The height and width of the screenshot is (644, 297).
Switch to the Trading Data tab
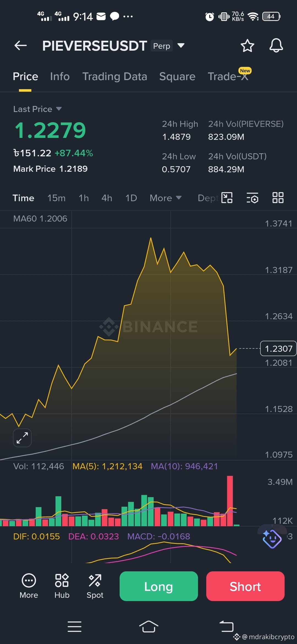(x=115, y=77)
